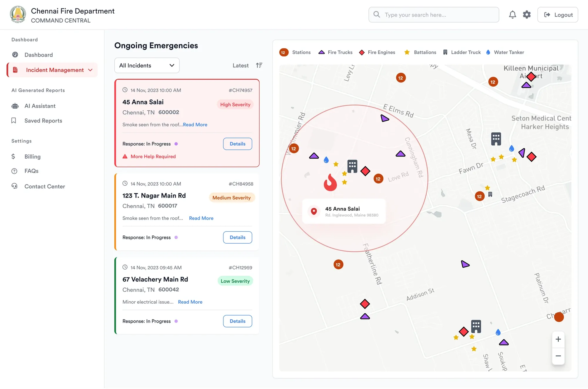This screenshot has height=389, width=588.
Task: Open Saved Reports
Action: [43, 121]
